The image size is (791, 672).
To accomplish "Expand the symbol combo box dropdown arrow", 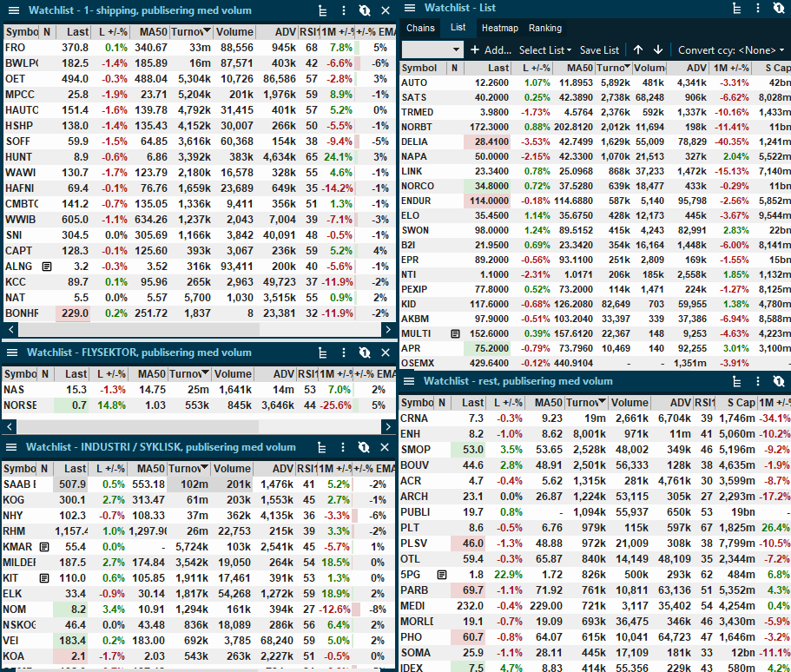I will (x=456, y=50).
